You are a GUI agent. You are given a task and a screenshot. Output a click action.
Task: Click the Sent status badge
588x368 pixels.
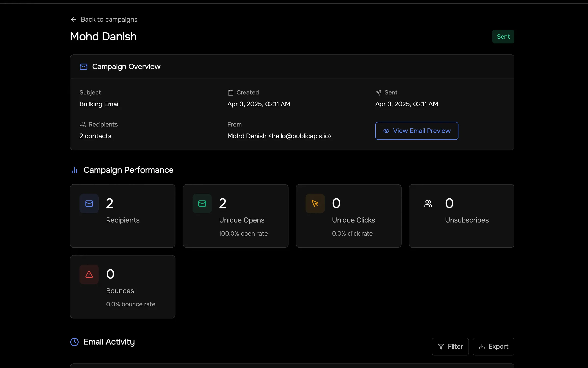coord(503,37)
